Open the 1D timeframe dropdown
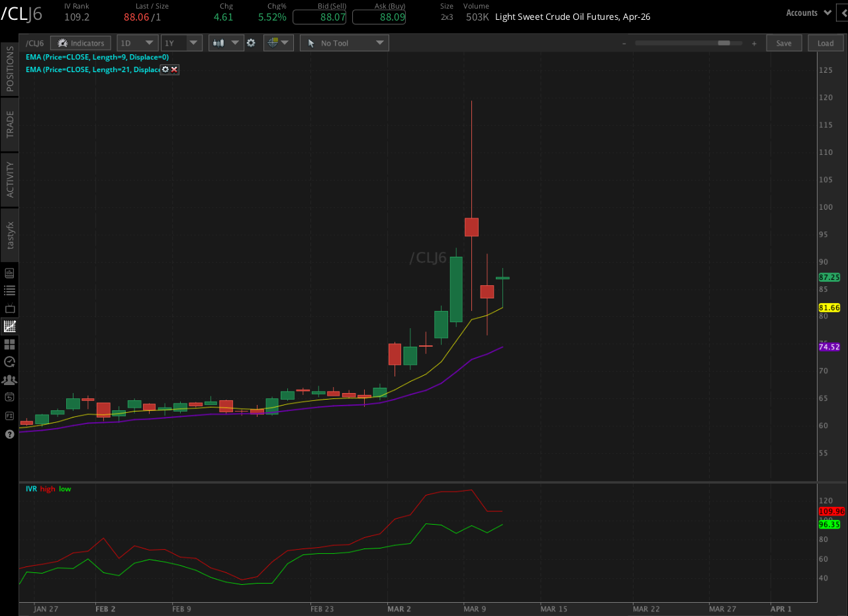The width and height of the screenshot is (848, 616). coord(136,42)
